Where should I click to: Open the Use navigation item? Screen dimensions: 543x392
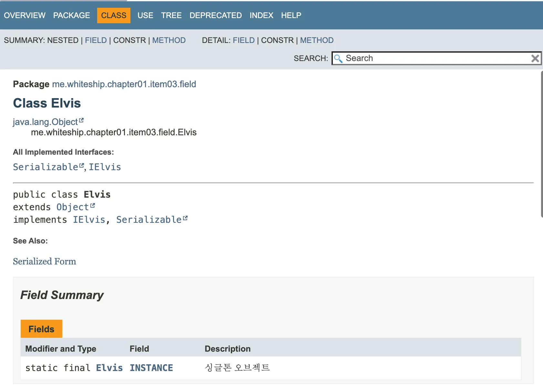tap(145, 15)
